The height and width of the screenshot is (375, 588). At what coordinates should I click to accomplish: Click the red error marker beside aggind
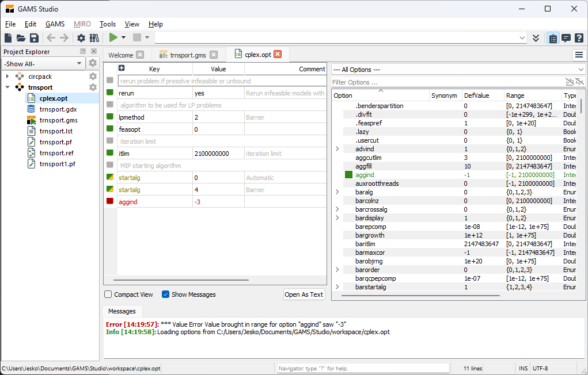110,202
